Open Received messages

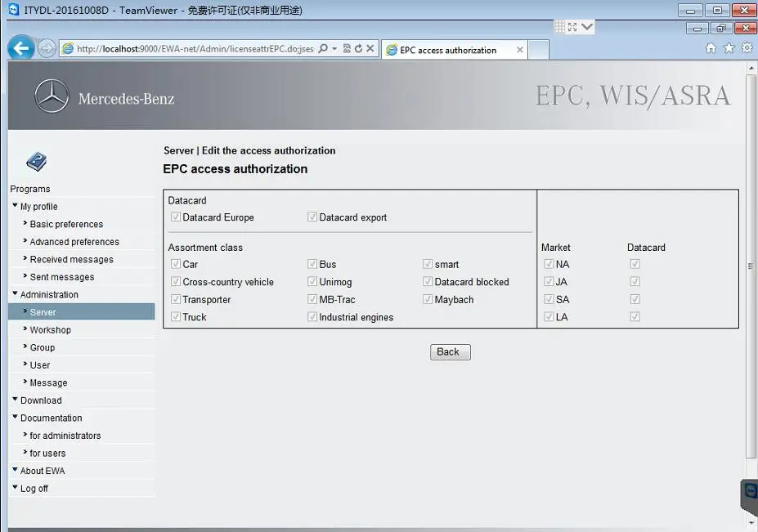click(x=71, y=260)
